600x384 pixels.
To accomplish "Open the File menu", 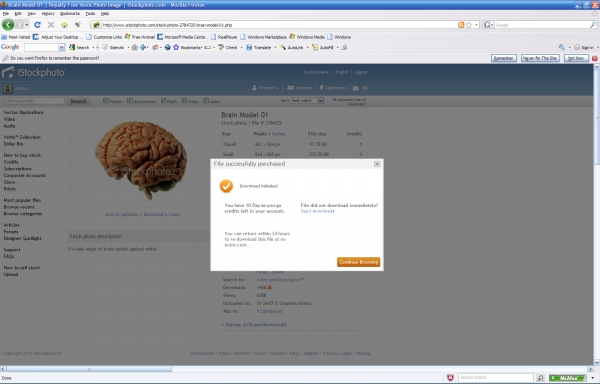I will coord(6,13).
